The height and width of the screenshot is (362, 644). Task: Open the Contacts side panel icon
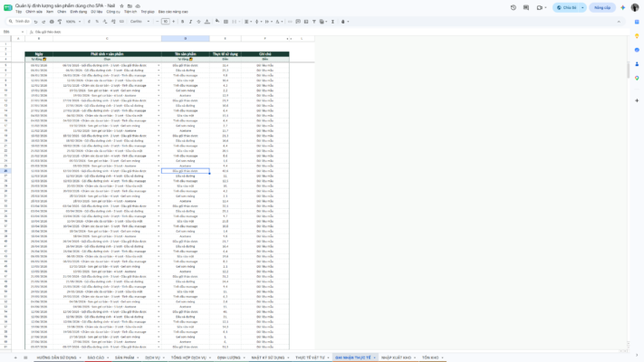point(637,64)
